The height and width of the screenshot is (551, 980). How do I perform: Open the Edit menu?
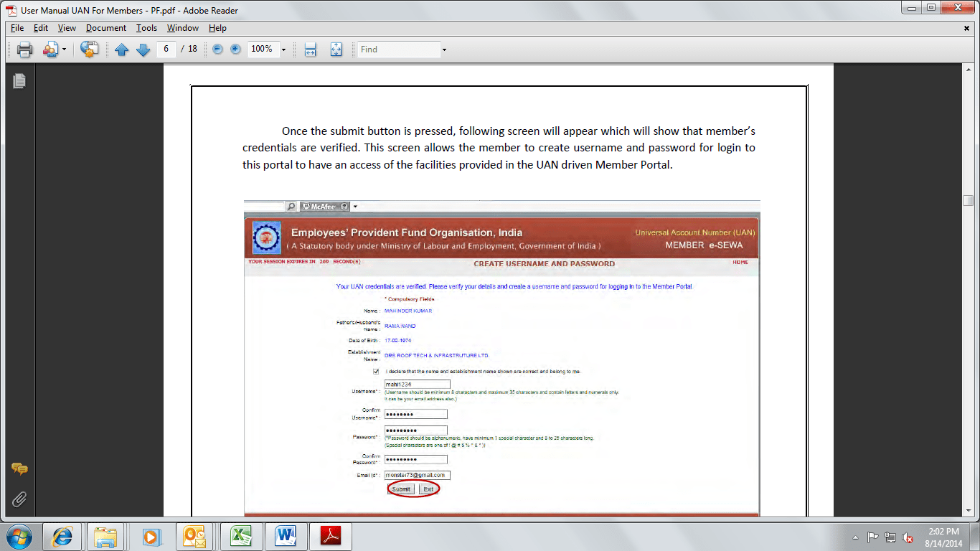(x=41, y=28)
